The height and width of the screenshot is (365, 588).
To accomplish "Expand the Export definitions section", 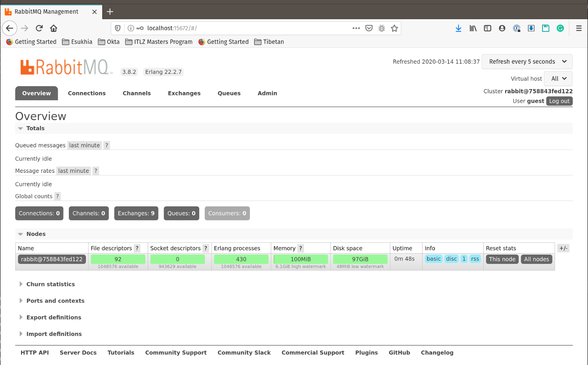I will tap(53, 317).
